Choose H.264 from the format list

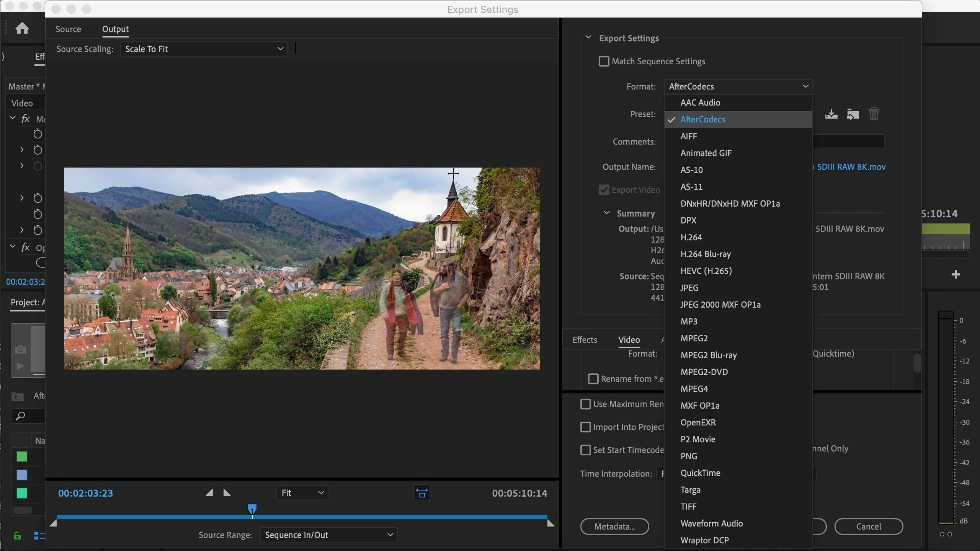(691, 237)
